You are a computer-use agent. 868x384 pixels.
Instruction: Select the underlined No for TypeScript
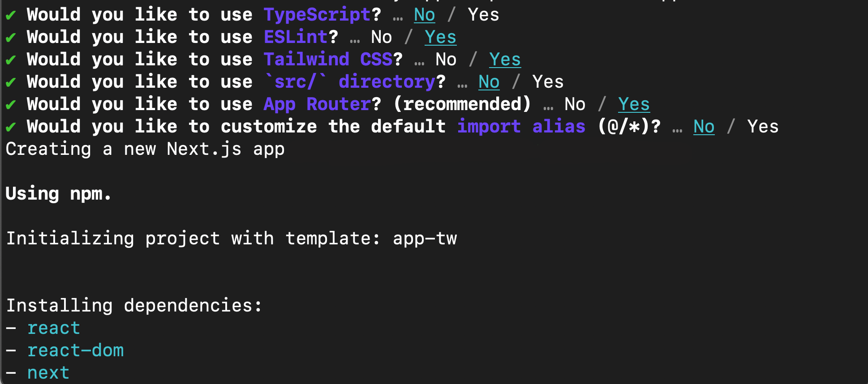click(x=424, y=15)
